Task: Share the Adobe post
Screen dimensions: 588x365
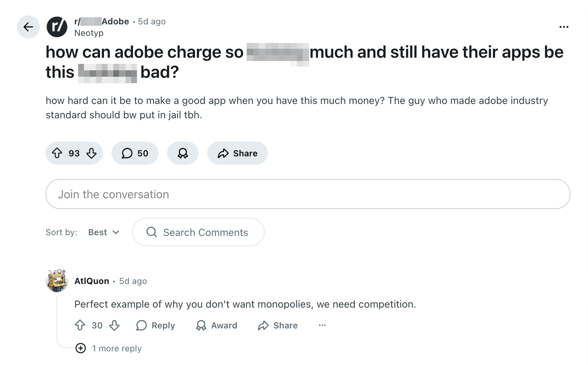Action: (237, 153)
